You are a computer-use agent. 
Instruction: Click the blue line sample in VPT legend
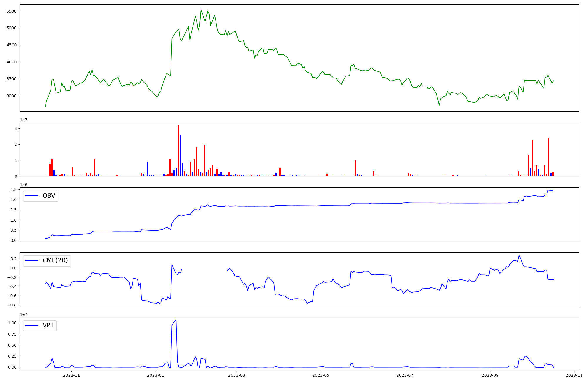tap(32, 325)
